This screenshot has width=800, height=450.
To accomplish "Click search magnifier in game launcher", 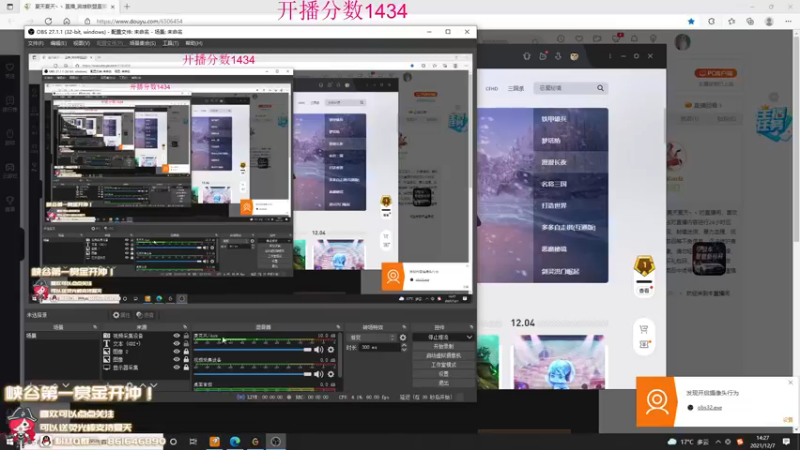I will click(x=601, y=88).
